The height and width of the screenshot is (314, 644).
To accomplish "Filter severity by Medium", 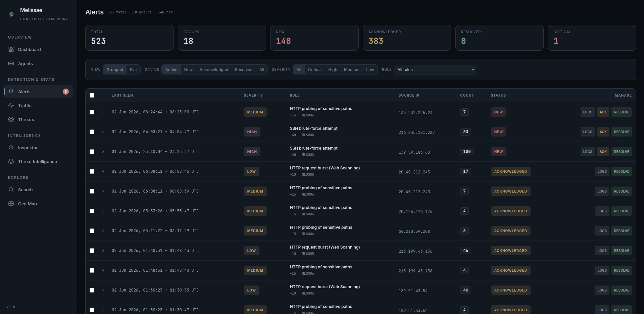I will [x=351, y=69].
